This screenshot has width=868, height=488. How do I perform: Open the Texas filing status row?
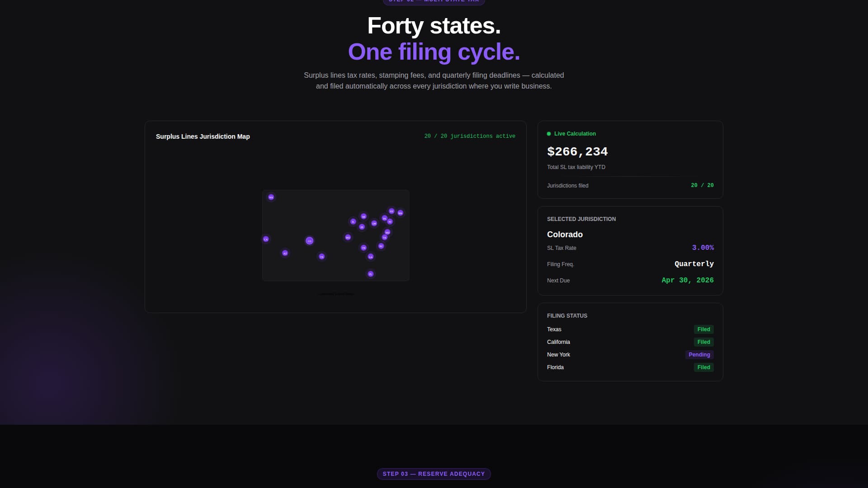coord(554,329)
